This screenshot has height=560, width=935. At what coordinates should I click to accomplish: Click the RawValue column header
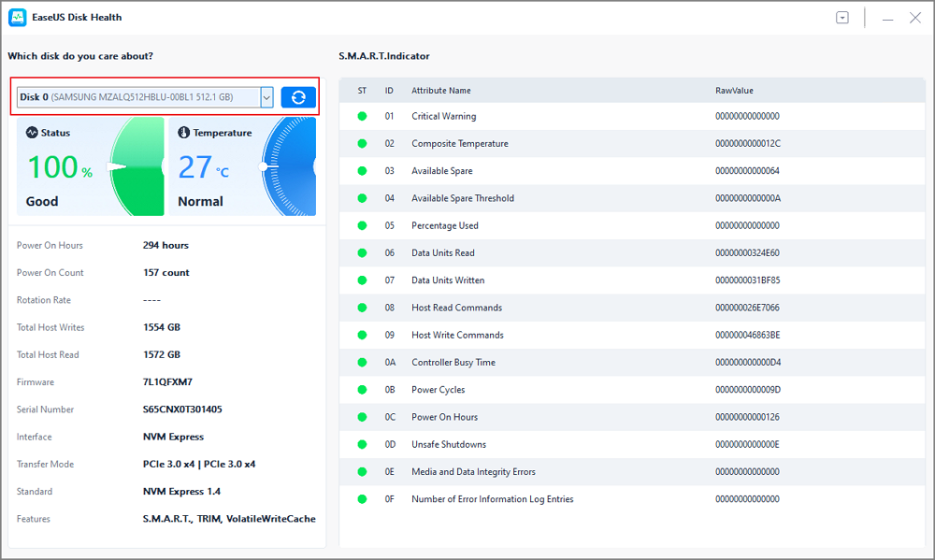click(x=734, y=91)
